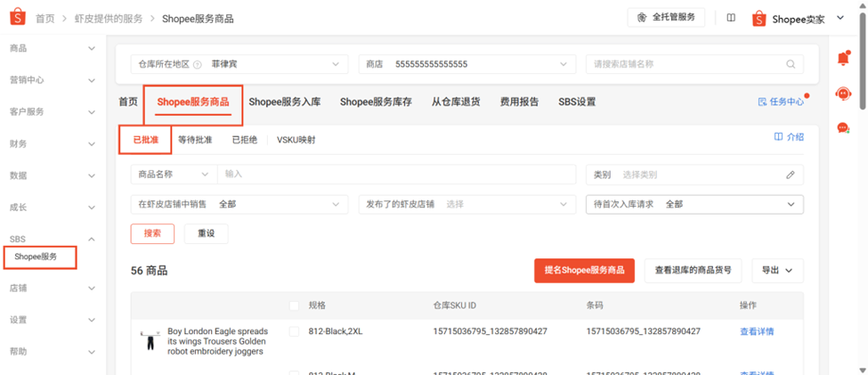868x375 pixels.
Task: Open 仓库所在地区 dropdown showing 菲律宾
Action: tap(239, 64)
